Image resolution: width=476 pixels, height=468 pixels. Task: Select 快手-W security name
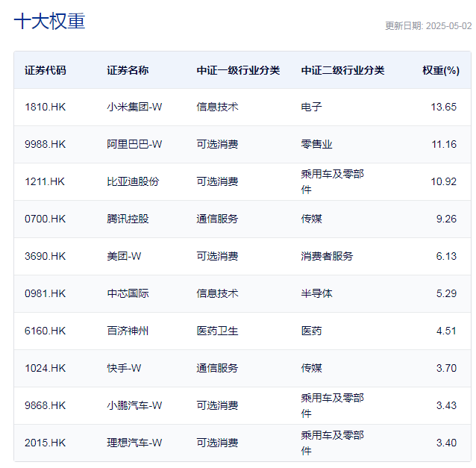point(124,369)
